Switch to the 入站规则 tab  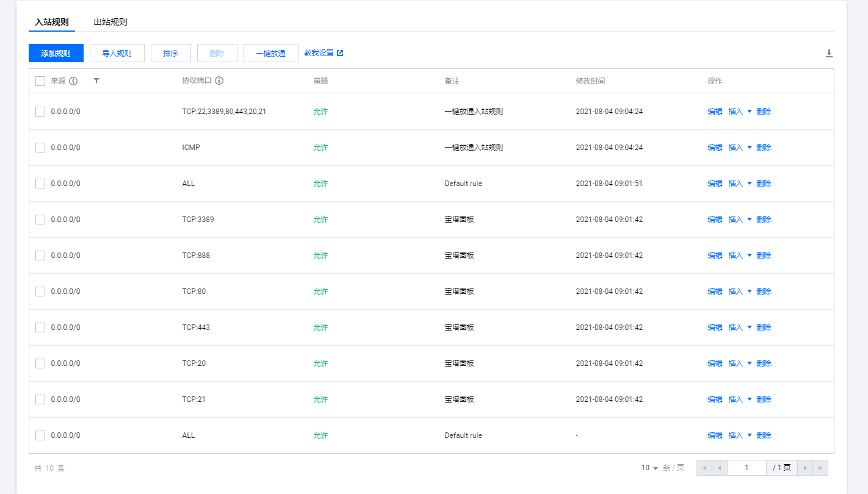coord(52,22)
